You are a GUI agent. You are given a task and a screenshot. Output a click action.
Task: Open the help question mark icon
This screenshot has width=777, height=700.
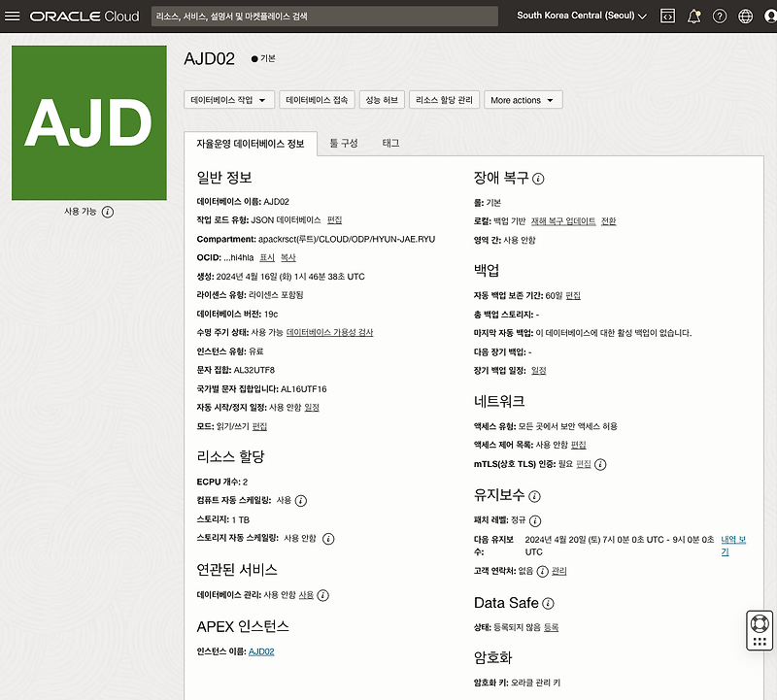point(720,15)
